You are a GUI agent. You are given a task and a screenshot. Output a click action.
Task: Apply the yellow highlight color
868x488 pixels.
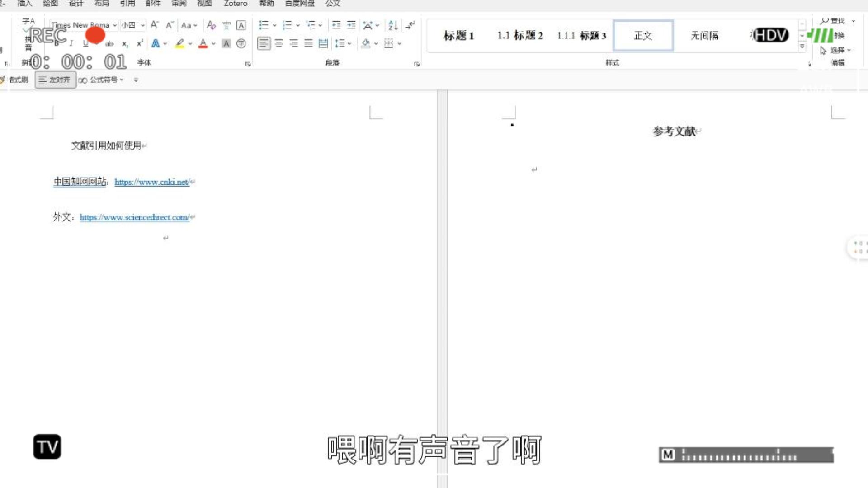tap(180, 44)
